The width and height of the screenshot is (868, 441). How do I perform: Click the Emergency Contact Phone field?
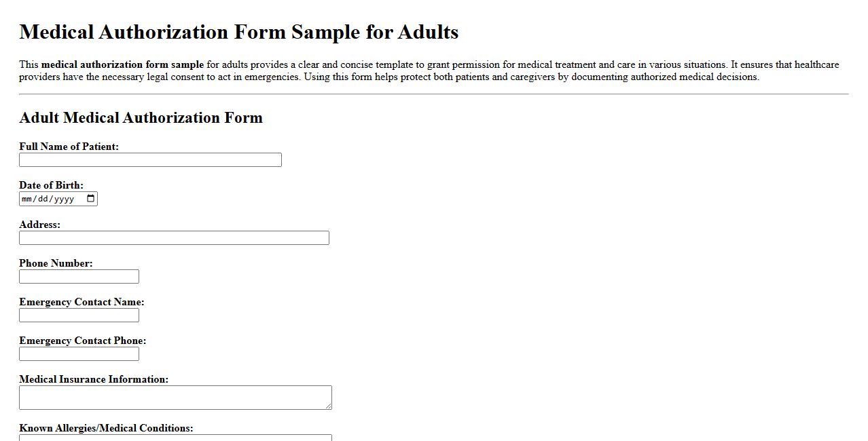[78, 353]
